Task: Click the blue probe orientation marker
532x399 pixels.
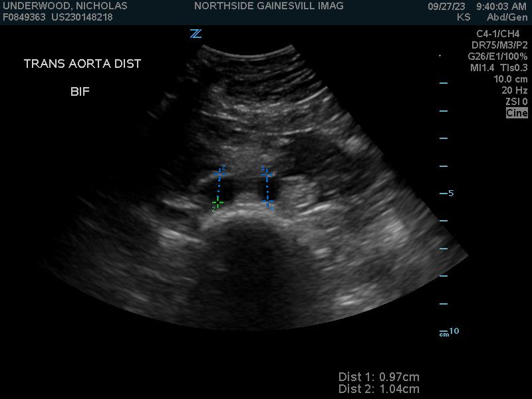Action: (x=196, y=34)
